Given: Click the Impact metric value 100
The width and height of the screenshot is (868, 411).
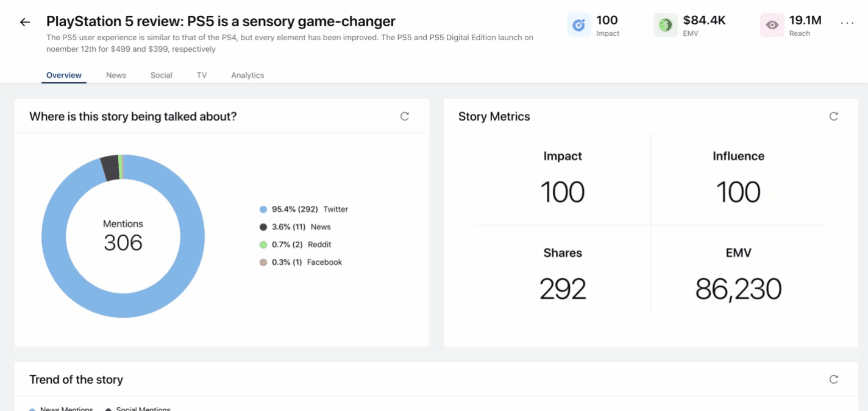Looking at the screenshot, I should point(563,192).
